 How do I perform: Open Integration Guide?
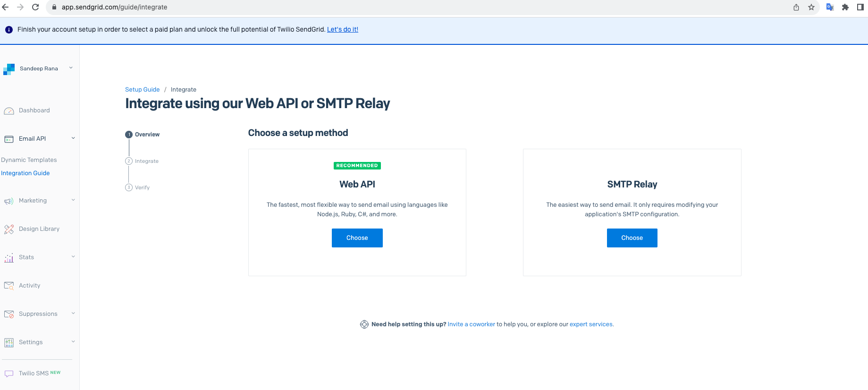[25, 173]
